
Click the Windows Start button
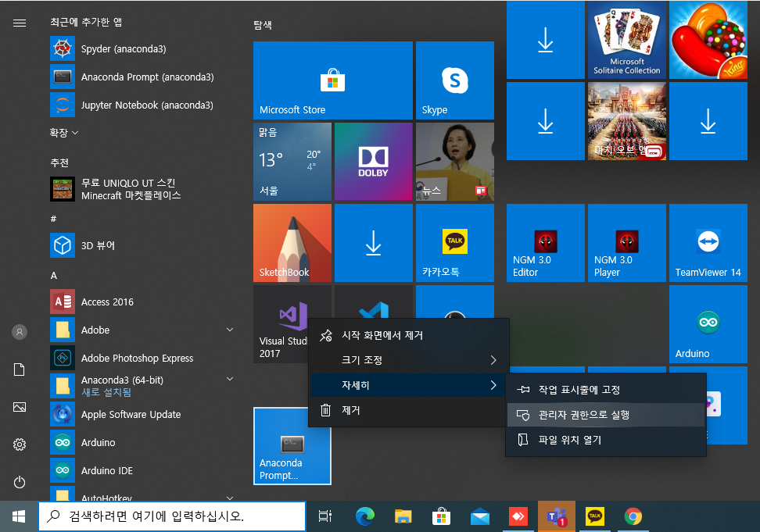click(19, 516)
